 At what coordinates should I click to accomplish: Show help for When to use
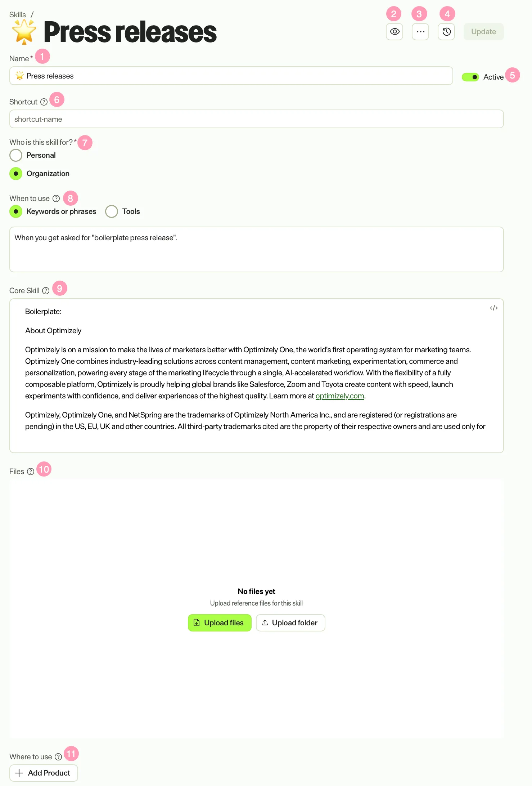tap(56, 198)
